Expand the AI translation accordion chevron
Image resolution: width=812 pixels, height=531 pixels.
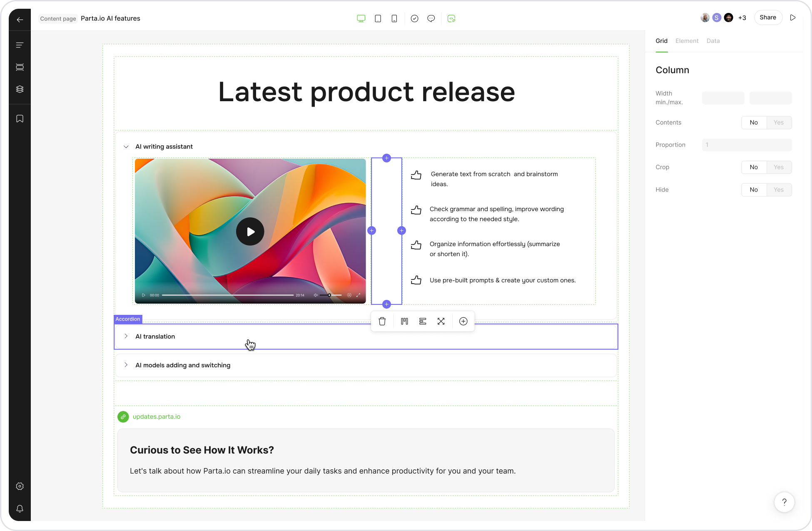click(126, 336)
